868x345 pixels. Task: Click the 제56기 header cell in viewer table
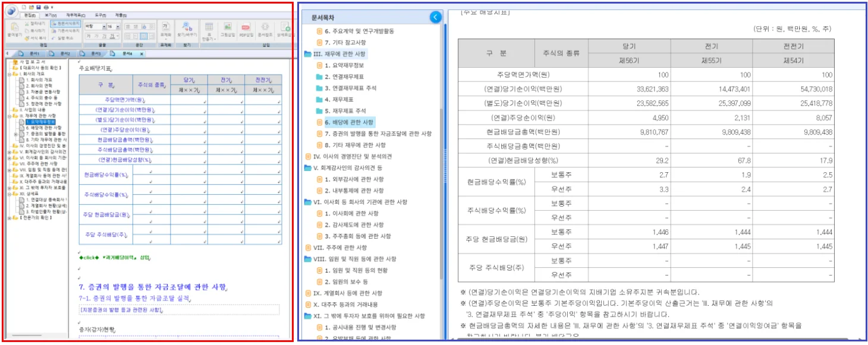[629, 60]
